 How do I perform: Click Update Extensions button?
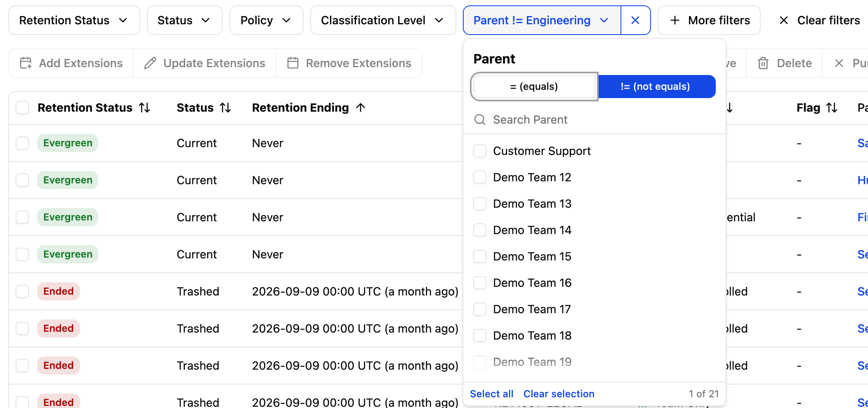click(205, 63)
